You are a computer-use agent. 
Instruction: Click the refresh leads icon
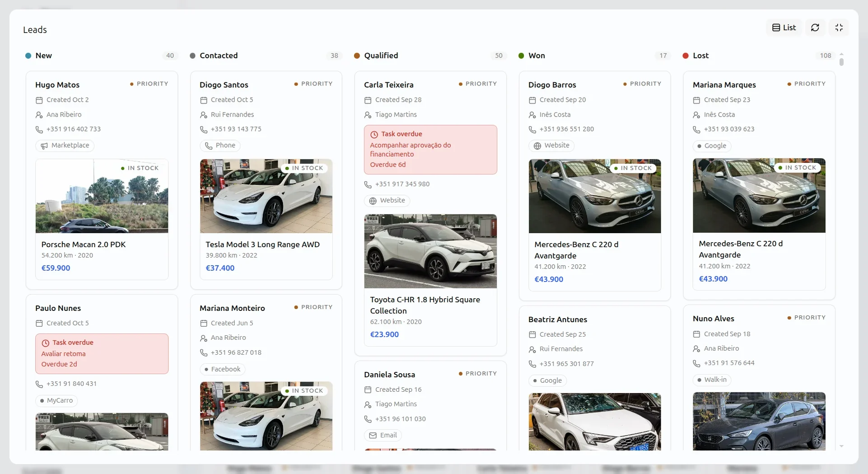point(815,28)
